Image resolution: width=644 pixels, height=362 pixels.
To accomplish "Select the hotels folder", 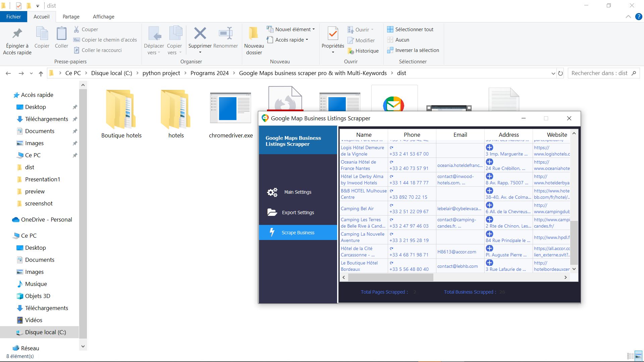I will tap(176, 114).
